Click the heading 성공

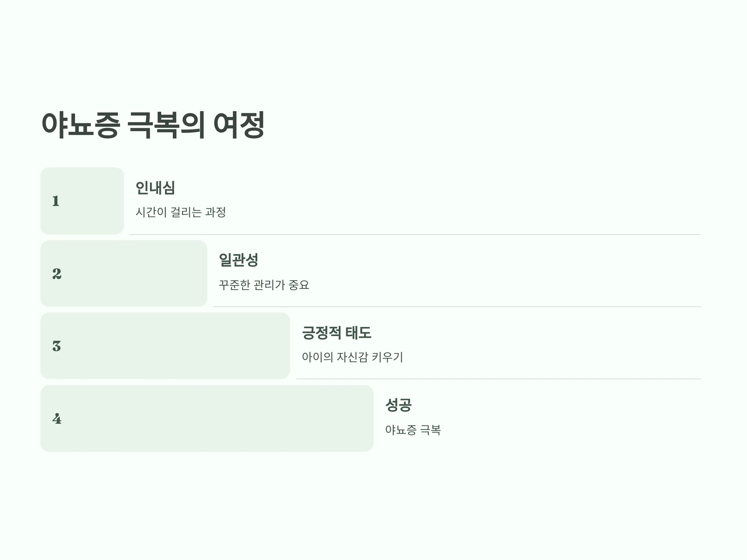398,405
